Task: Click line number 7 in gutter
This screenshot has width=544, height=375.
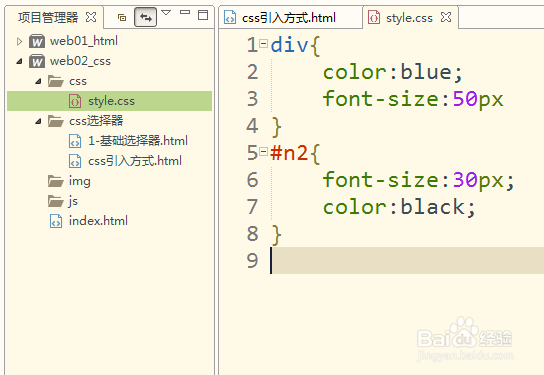Action: point(253,207)
